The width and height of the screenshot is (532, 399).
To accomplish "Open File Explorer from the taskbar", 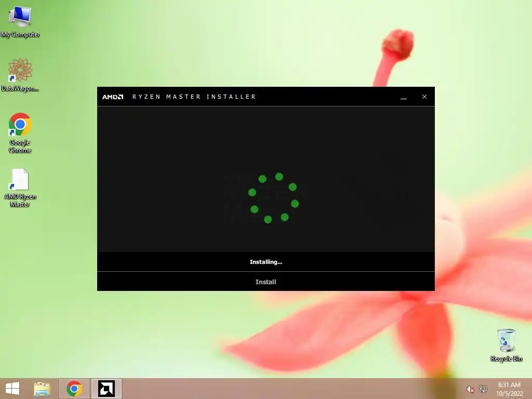I will (x=42, y=389).
